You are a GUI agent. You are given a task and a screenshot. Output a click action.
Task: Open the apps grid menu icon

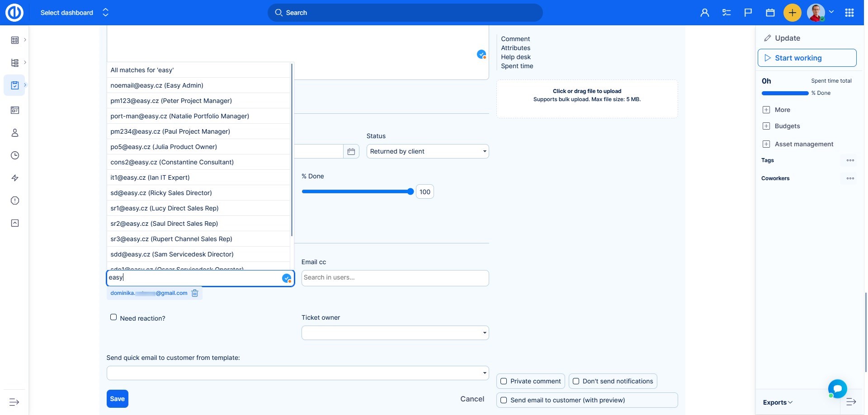pyautogui.click(x=849, y=13)
